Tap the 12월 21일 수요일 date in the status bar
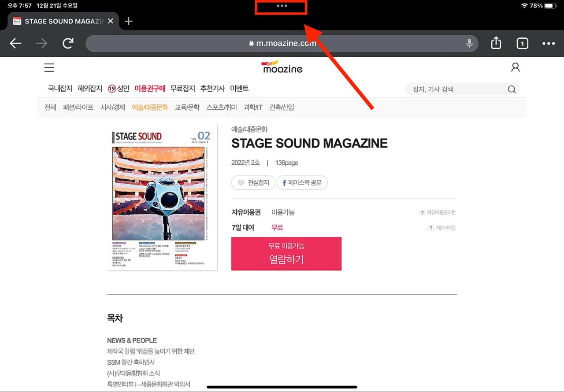564x392 pixels. (x=57, y=6)
